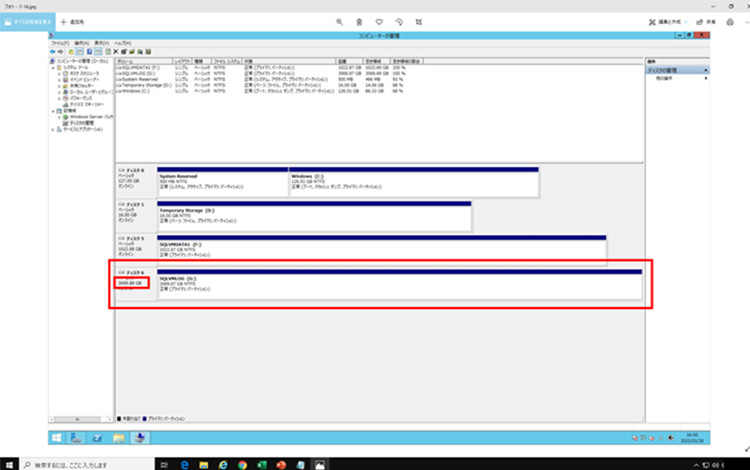This screenshot has height=470, width=750.
Task: Click the printer icon at top right
Action: (730, 20)
